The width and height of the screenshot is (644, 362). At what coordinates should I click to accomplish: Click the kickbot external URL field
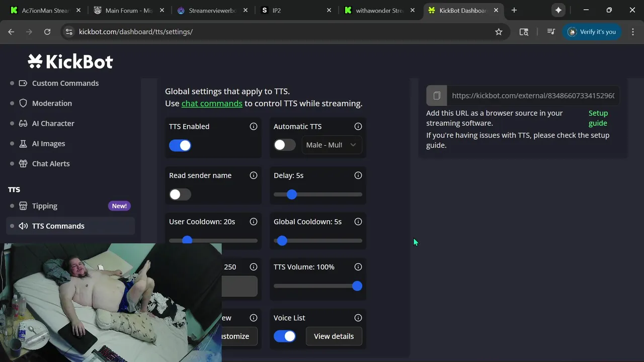(533, 96)
